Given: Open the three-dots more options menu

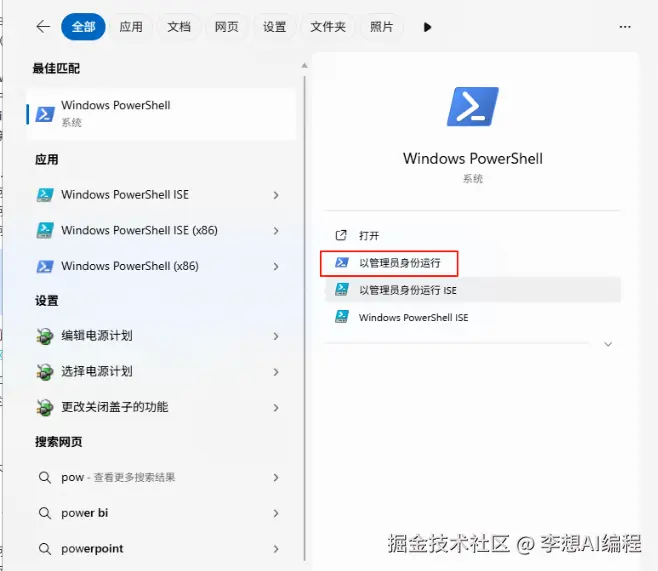Looking at the screenshot, I should [625, 27].
